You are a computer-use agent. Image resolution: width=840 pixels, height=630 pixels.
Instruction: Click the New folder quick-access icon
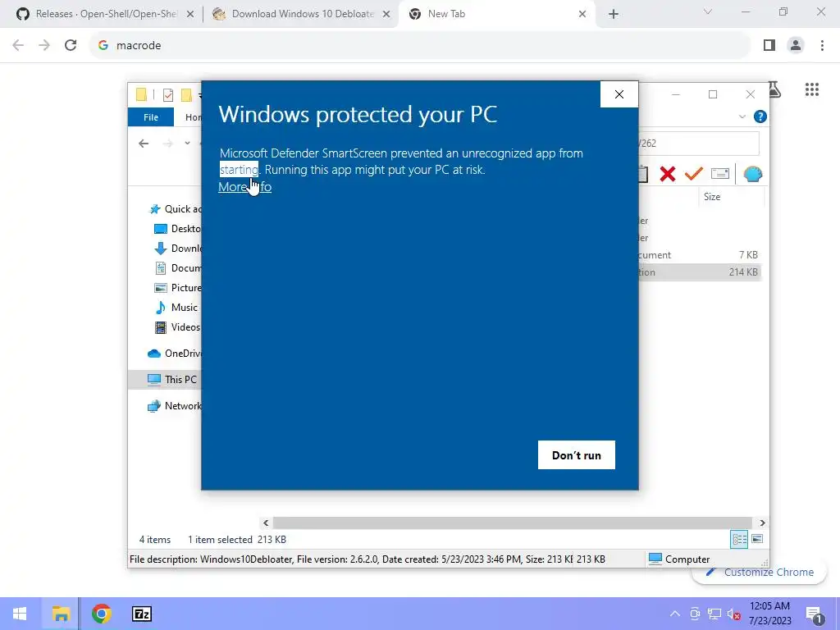[186, 95]
